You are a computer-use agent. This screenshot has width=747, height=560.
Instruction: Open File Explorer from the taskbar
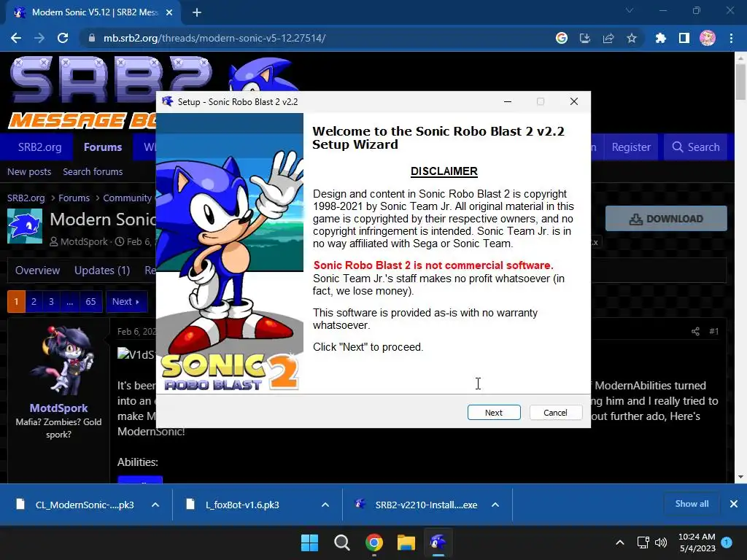(406, 542)
